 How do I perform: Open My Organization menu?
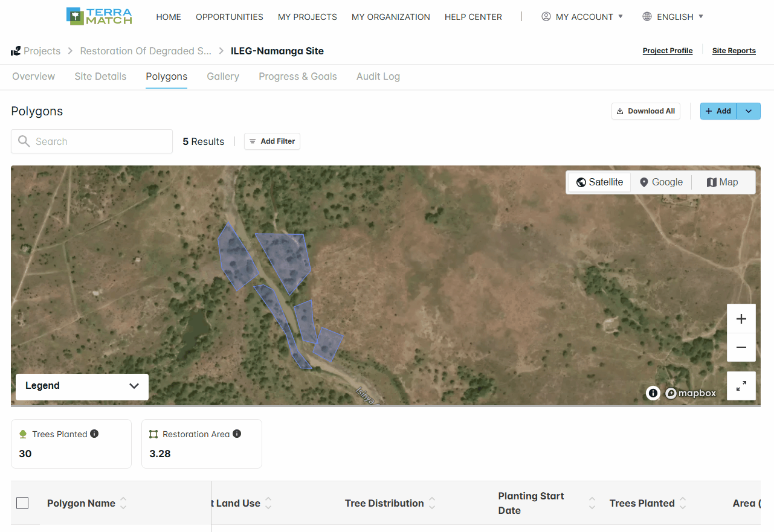click(391, 17)
